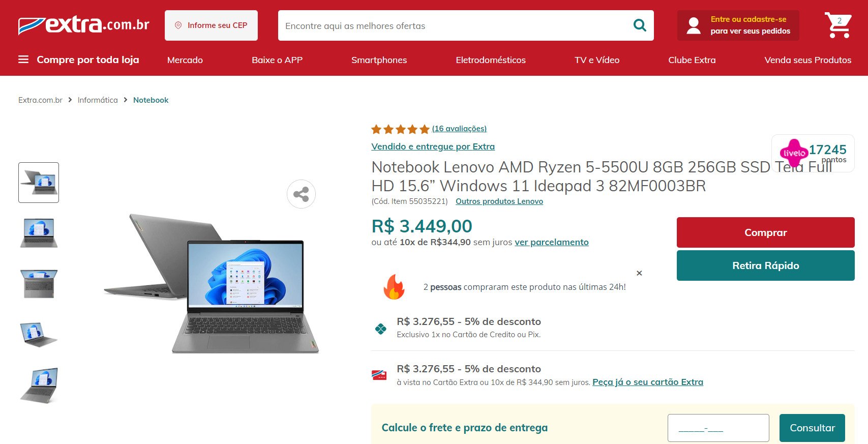Go to the Eletrodomésticos section

[490, 60]
